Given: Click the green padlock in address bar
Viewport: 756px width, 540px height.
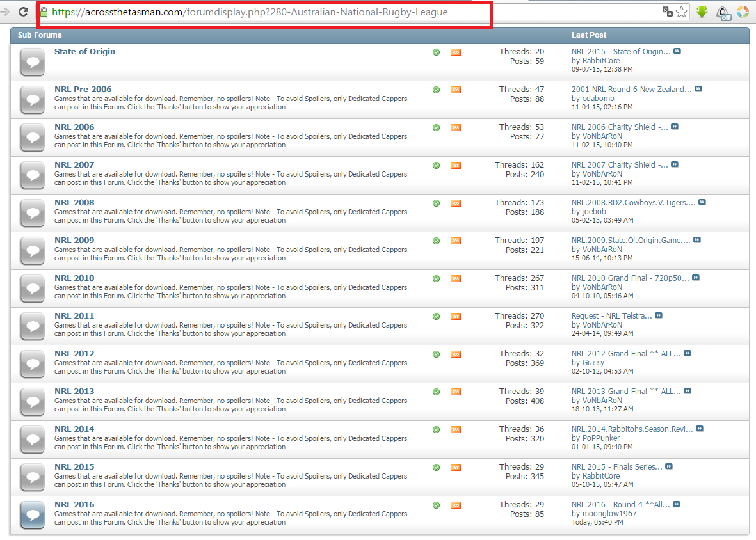Looking at the screenshot, I should tap(44, 12).
